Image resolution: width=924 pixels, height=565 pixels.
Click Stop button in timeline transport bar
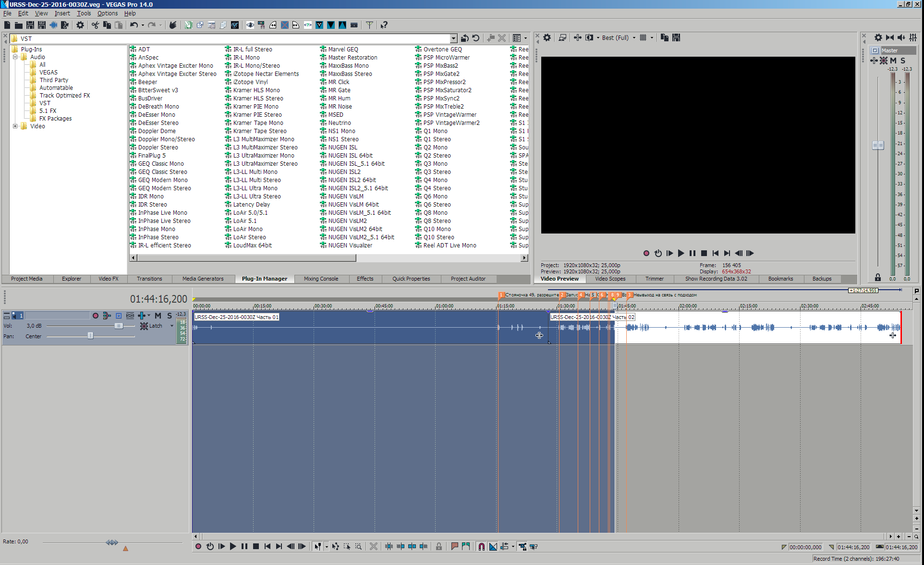256,546
